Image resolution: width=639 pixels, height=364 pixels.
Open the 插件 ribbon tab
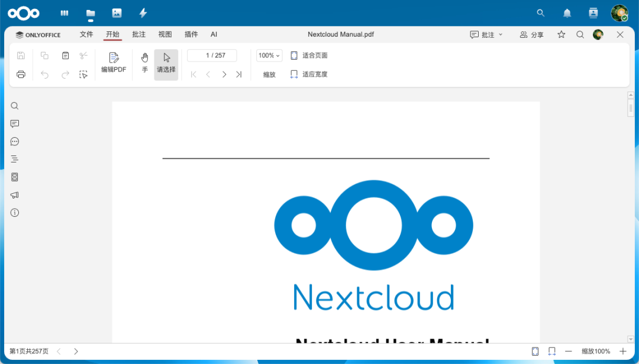191,34
